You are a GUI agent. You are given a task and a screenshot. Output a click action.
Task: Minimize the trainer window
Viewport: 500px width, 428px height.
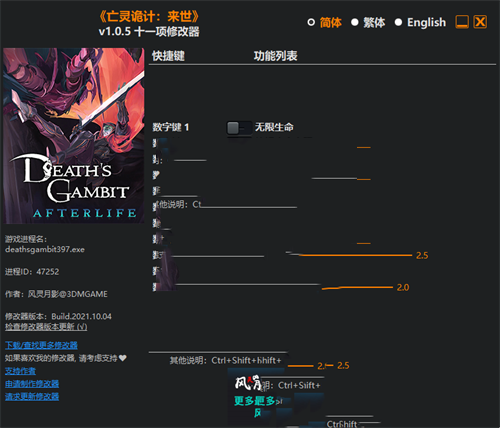[462, 22]
